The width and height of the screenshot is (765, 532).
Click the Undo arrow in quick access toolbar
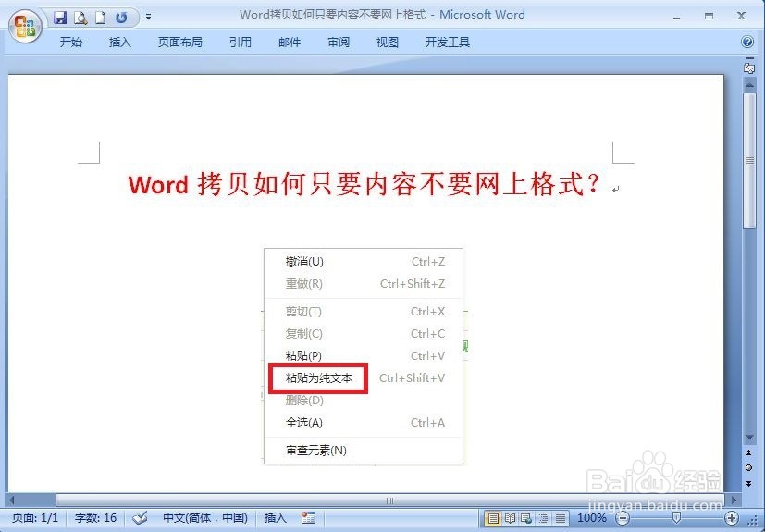pos(121,19)
